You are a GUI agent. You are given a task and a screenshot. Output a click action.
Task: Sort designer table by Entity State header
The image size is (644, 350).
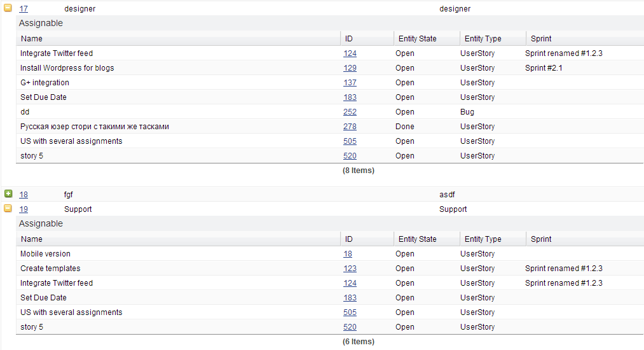pyautogui.click(x=417, y=39)
